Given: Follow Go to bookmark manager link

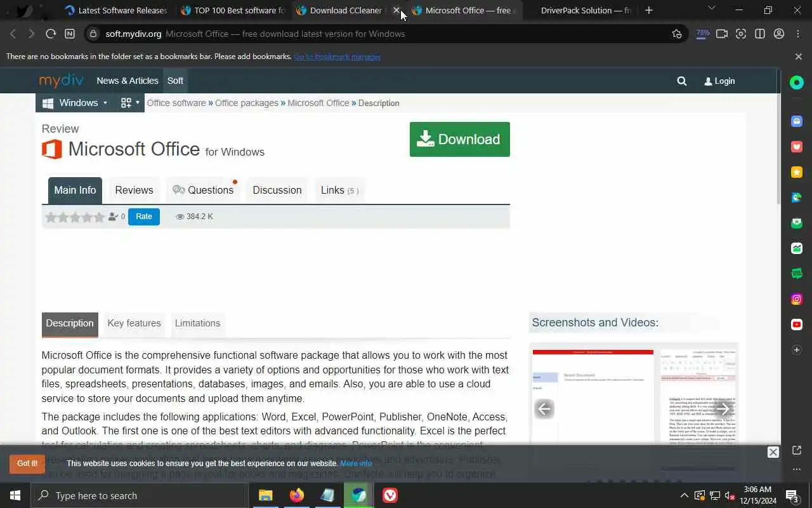Looking at the screenshot, I should [x=337, y=57].
